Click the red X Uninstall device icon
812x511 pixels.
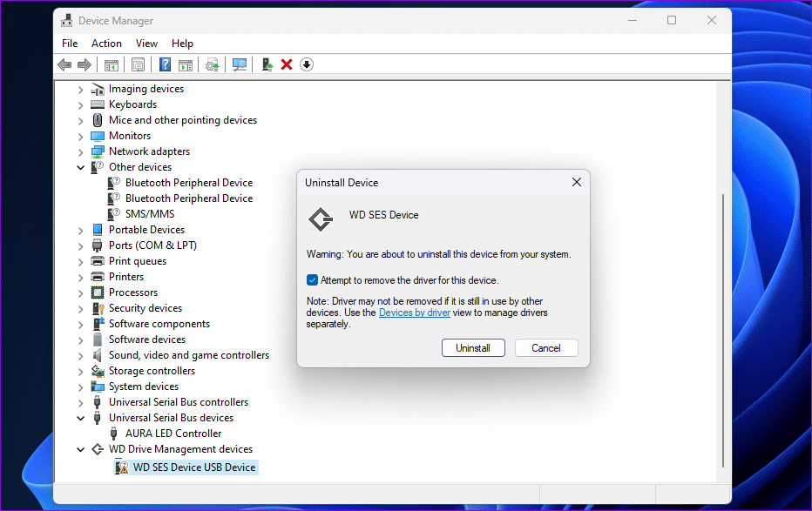tap(287, 64)
